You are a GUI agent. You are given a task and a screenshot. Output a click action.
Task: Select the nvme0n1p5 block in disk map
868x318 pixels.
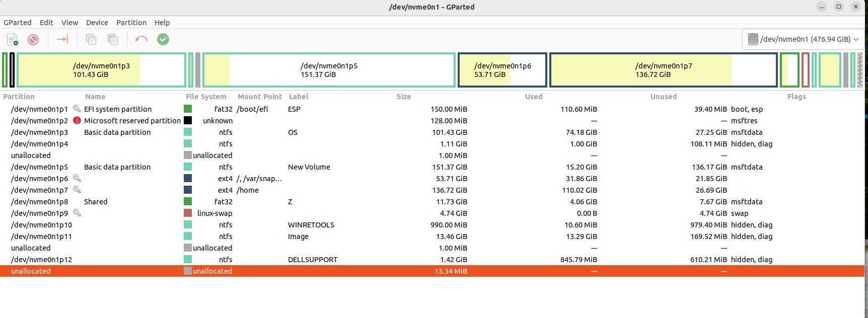(x=329, y=70)
